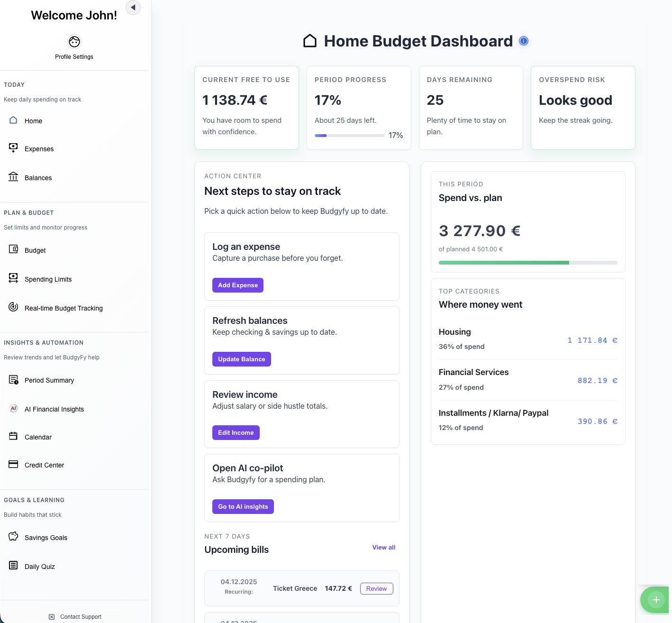The height and width of the screenshot is (623, 672).
Task: Open the Credit Center icon
Action: (x=13, y=465)
